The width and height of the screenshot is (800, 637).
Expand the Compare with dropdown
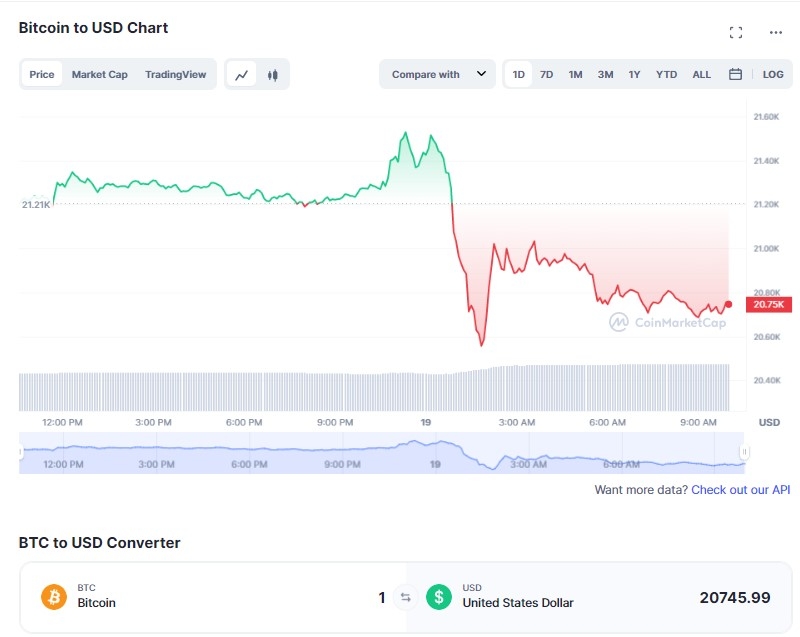point(437,74)
